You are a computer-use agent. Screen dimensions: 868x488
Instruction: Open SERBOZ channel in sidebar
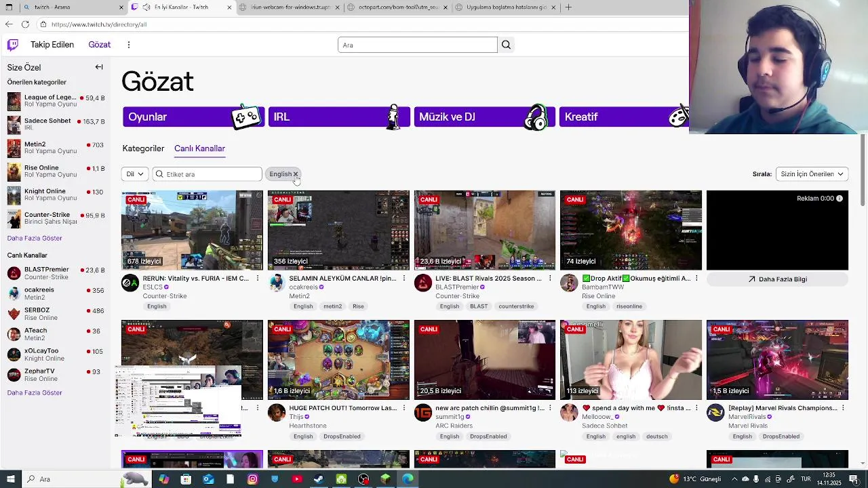point(56,314)
